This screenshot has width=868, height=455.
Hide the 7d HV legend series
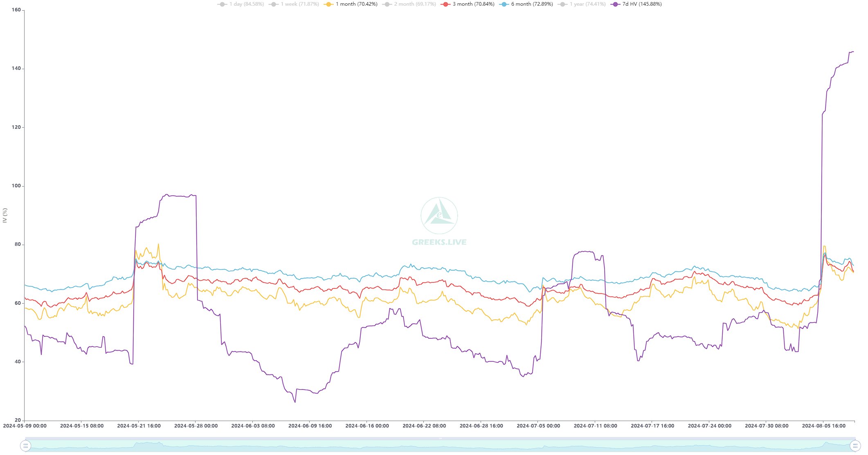[x=642, y=4]
